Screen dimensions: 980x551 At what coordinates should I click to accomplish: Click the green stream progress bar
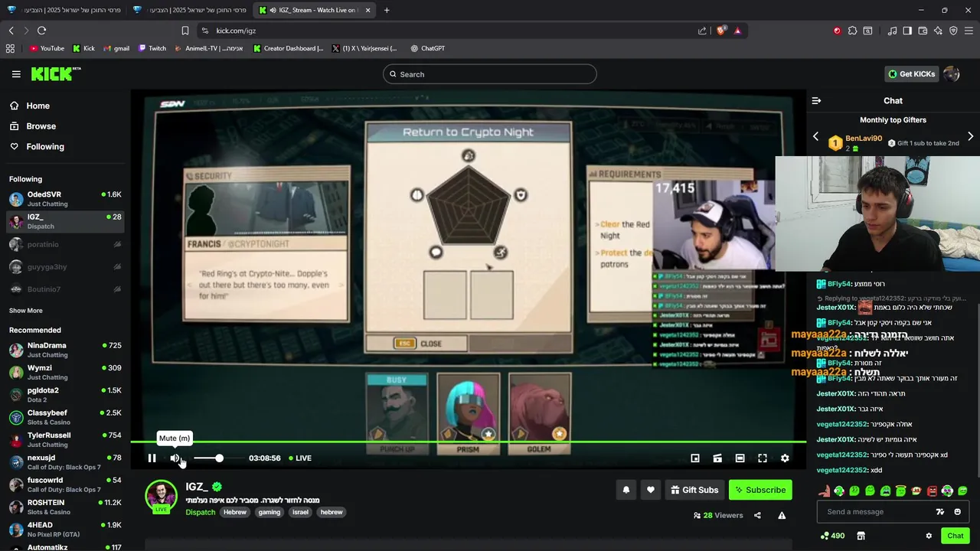coord(468,442)
